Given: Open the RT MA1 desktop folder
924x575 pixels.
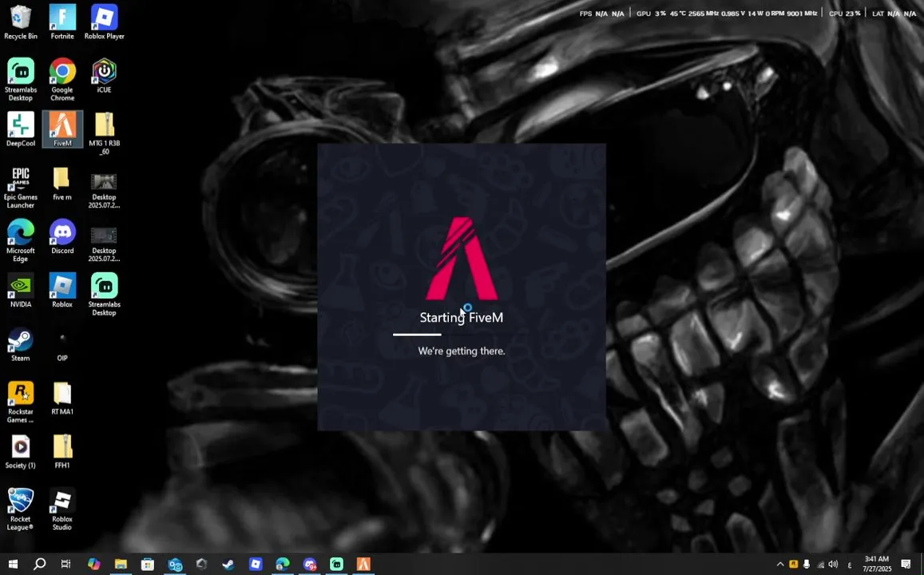Looking at the screenshot, I should point(62,398).
